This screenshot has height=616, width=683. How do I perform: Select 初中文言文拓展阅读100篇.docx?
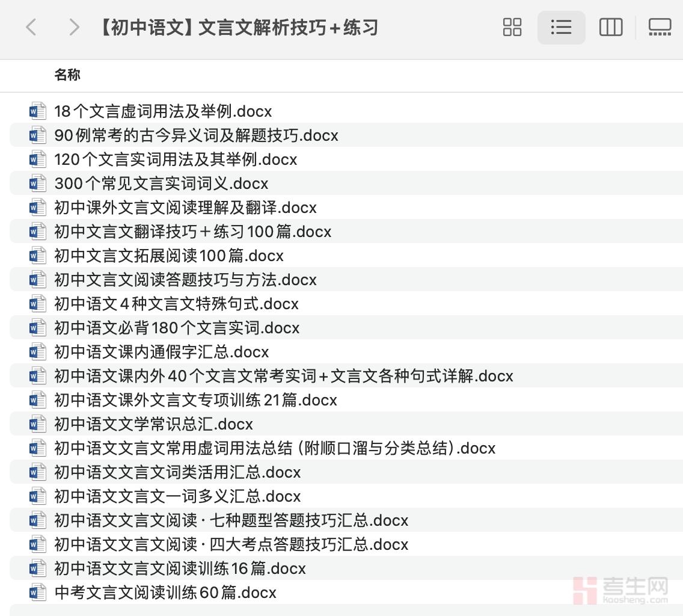(x=169, y=256)
